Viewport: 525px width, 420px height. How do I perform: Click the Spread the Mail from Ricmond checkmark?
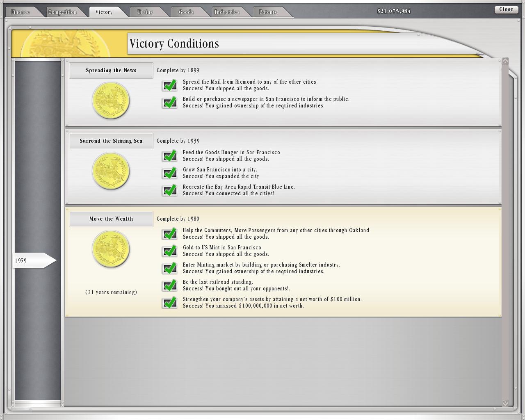point(170,85)
